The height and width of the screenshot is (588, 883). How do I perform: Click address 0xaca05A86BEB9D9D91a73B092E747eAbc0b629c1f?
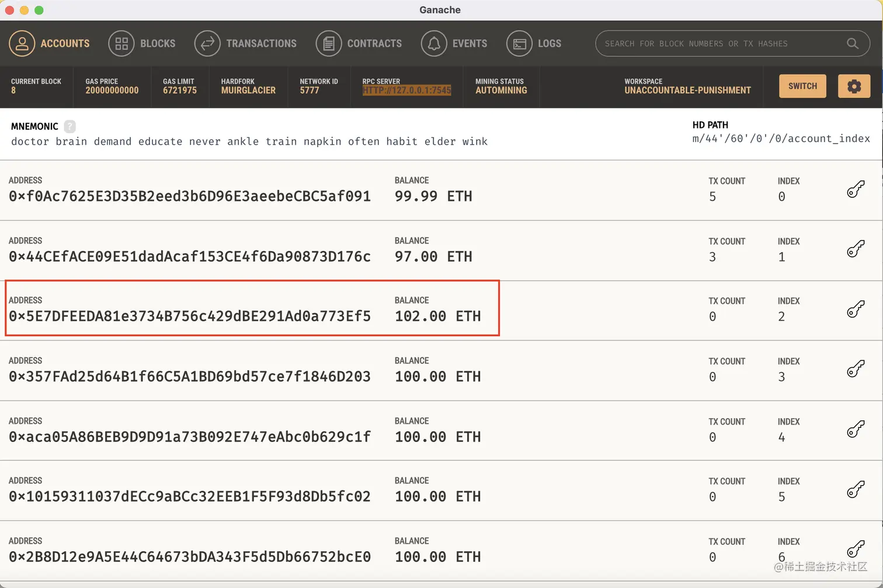coord(190,437)
